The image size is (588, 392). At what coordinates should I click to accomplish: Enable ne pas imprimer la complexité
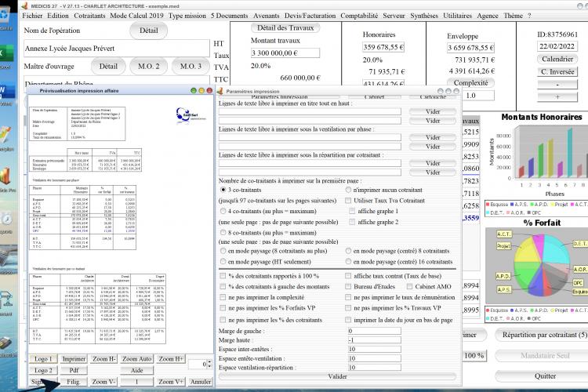click(223, 297)
